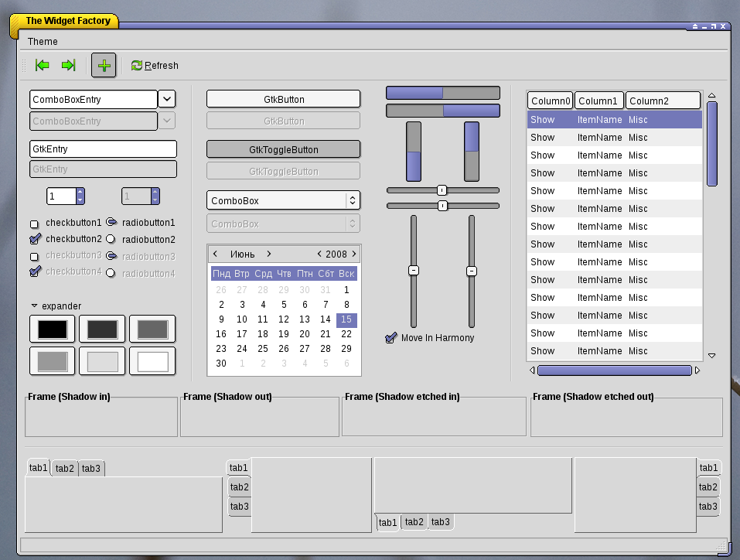
Task: Click the green go-to-last arrow icon
Action: pos(68,65)
